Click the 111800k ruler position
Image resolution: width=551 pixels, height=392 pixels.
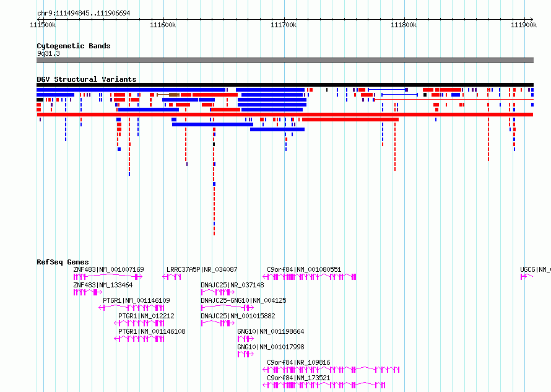click(404, 25)
